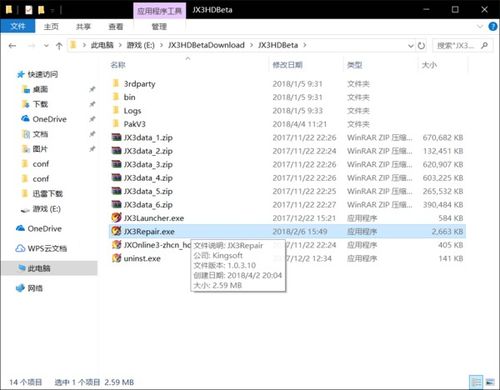Click the JX3data_4.zip archive icon
This screenshot has width=500, height=390.
click(x=116, y=177)
